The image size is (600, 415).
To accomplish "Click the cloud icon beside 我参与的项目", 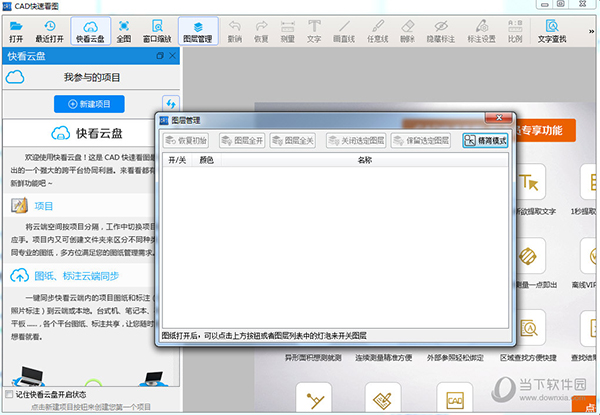I will tap(15, 77).
